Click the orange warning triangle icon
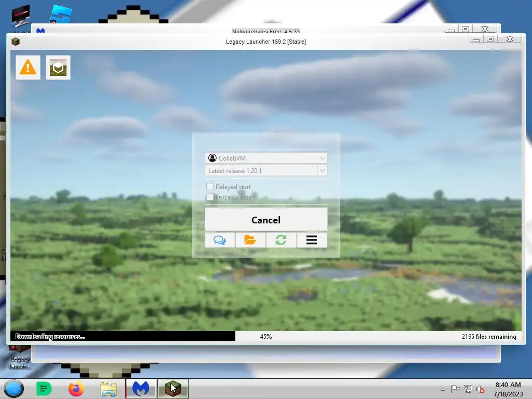This screenshot has height=399, width=532. tap(28, 68)
